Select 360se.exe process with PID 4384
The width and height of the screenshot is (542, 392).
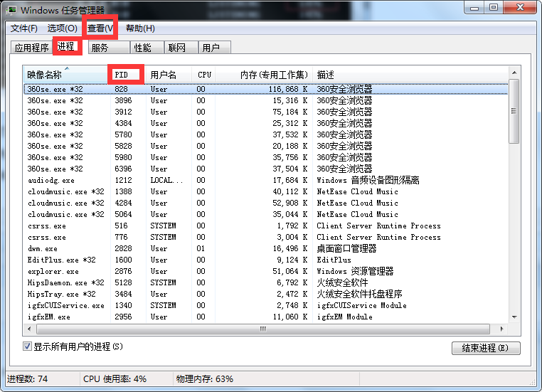(266, 123)
